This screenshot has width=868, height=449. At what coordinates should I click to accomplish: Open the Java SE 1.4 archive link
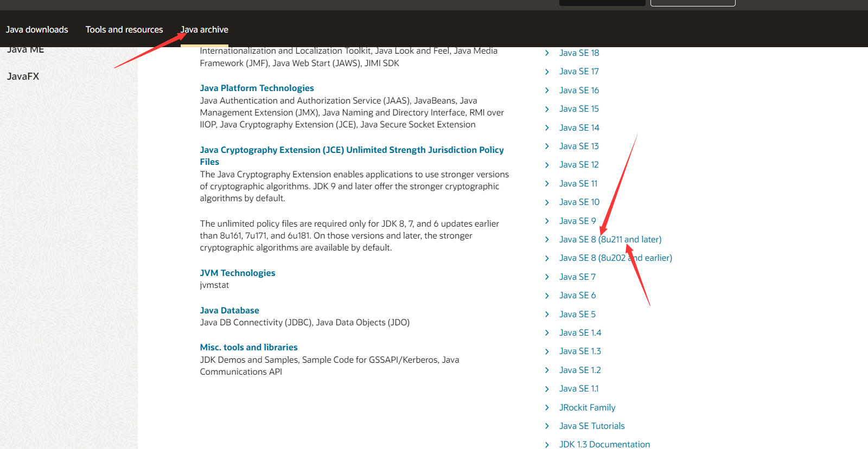click(580, 332)
